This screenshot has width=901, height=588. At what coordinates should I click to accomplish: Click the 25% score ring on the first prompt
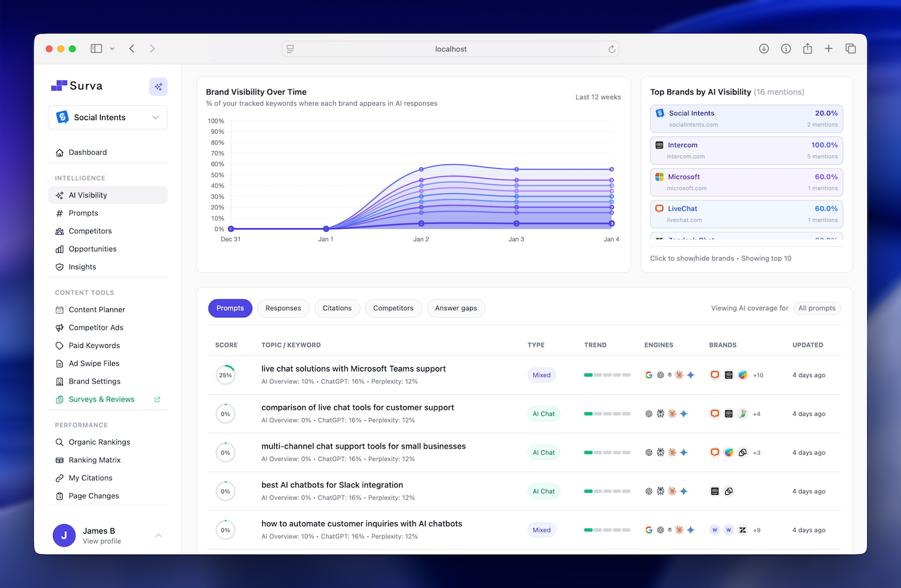coord(226,375)
